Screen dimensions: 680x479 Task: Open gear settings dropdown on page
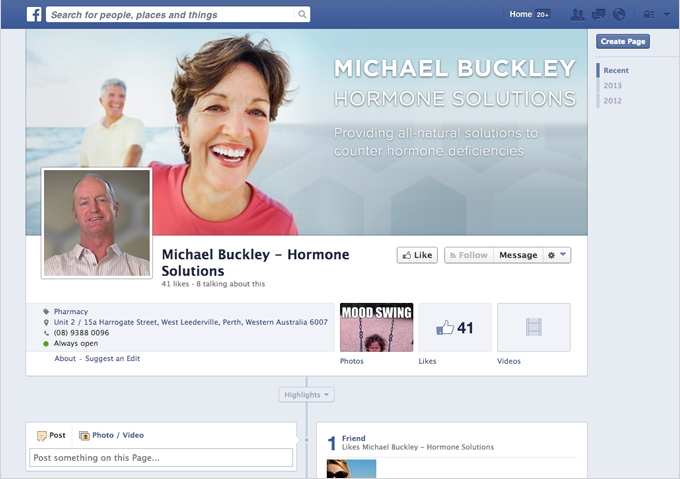coord(557,255)
